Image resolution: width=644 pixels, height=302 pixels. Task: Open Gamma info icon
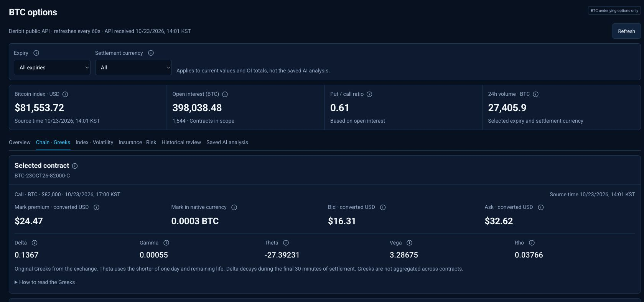[x=166, y=243]
